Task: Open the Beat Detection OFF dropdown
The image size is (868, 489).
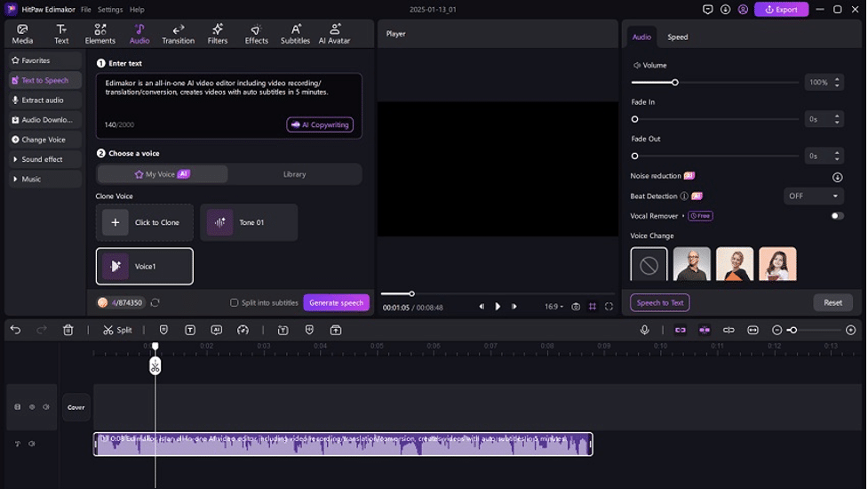Action: click(x=813, y=196)
